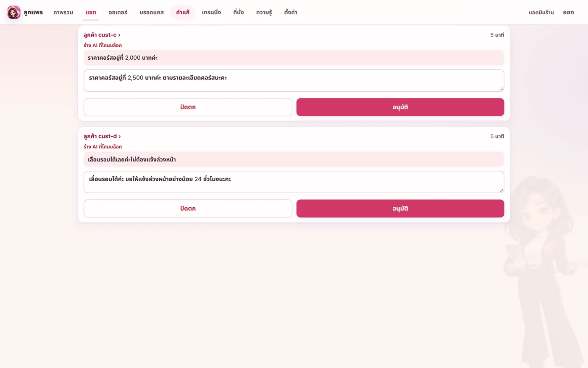Go to the ความรู้ knowledge tab
588x368 pixels.
click(264, 12)
